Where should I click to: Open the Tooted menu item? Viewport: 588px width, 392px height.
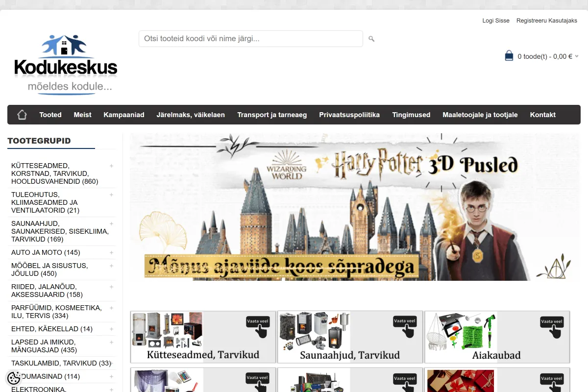coord(50,115)
